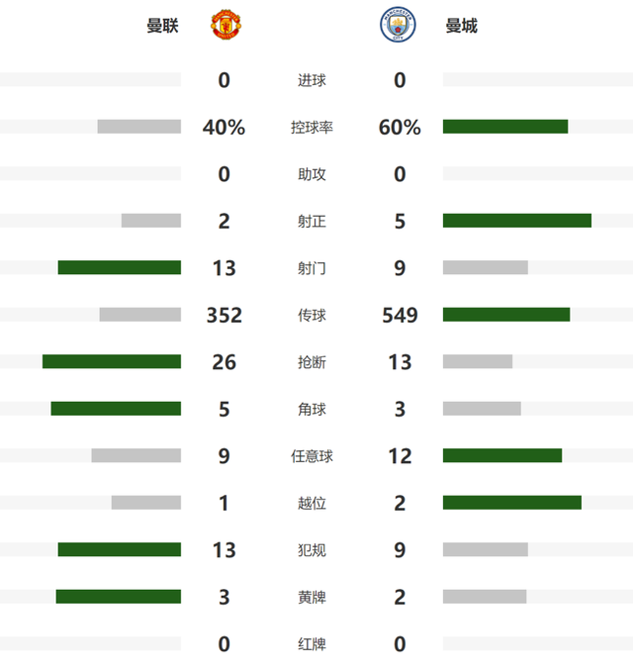
Task: Click Manchester City's green 60% possession bar
Action: point(505,127)
